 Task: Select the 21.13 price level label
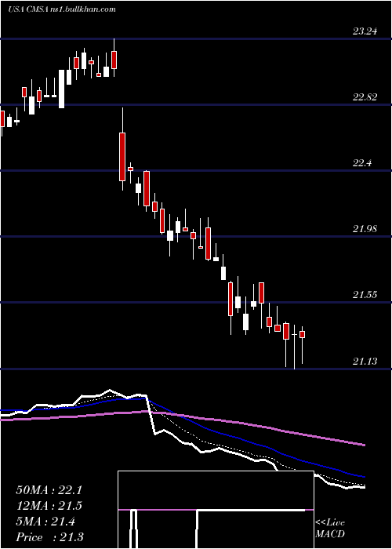point(365,362)
